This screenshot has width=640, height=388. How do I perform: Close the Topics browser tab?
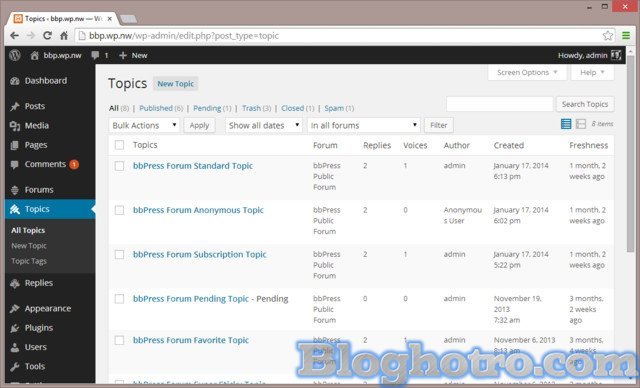tap(109, 19)
